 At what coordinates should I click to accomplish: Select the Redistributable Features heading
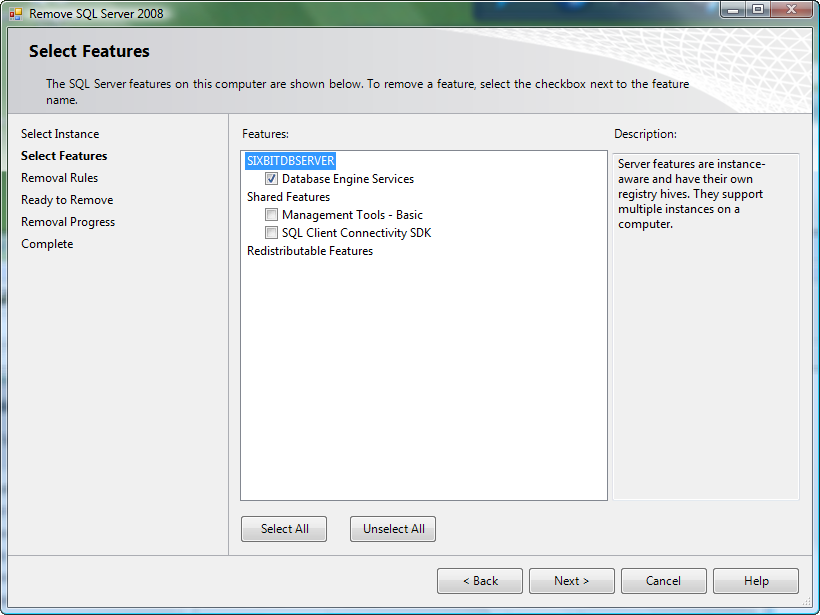pyautogui.click(x=310, y=251)
